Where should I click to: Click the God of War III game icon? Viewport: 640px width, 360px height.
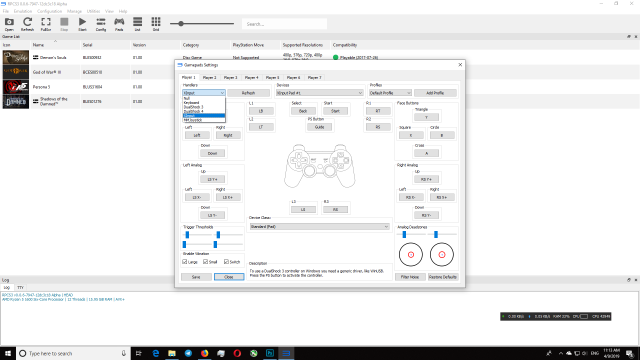16,72
